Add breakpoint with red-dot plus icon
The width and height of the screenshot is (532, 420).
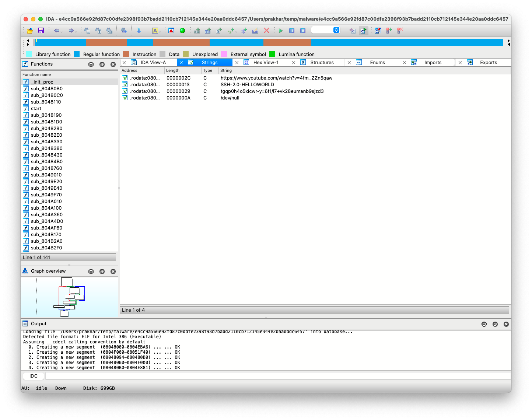(x=389, y=31)
